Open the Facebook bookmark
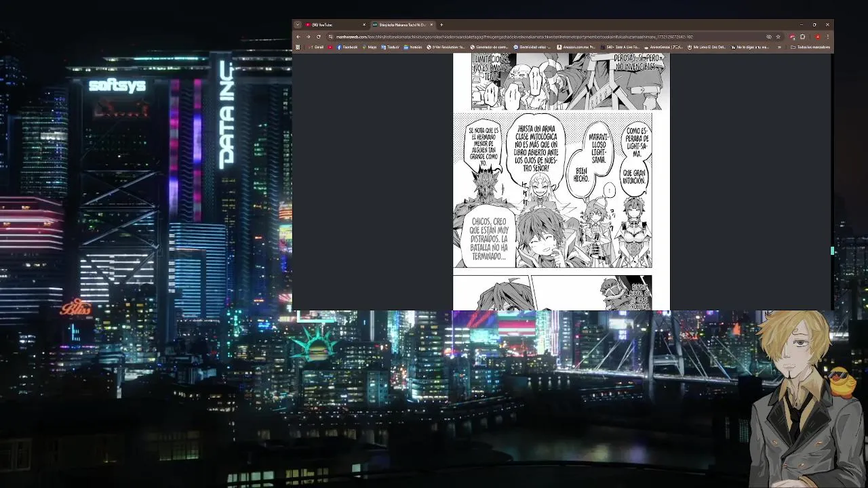Image resolution: width=868 pixels, height=488 pixels. tap(347, 47)
